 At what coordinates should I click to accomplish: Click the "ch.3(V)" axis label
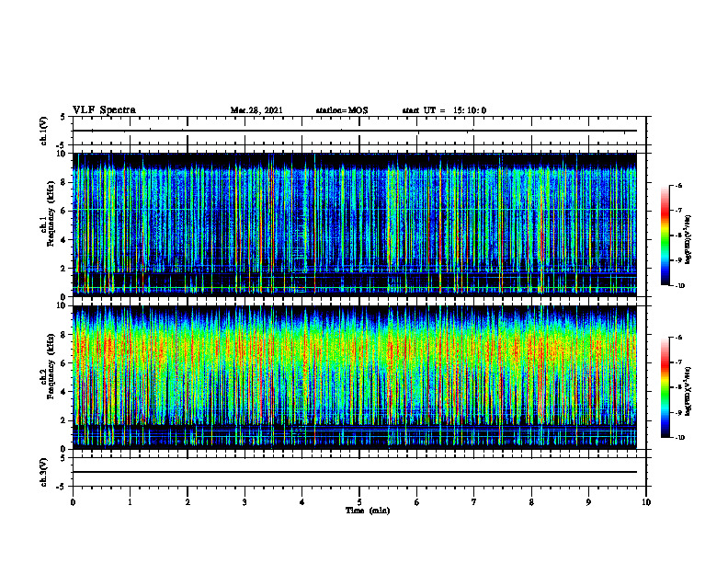point(44,473)
